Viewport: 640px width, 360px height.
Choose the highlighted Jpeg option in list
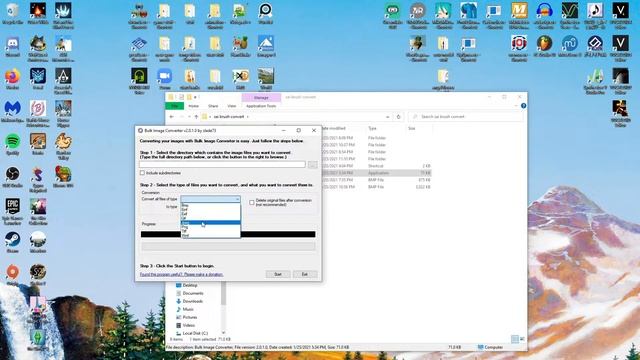click(x=211, y=222)
